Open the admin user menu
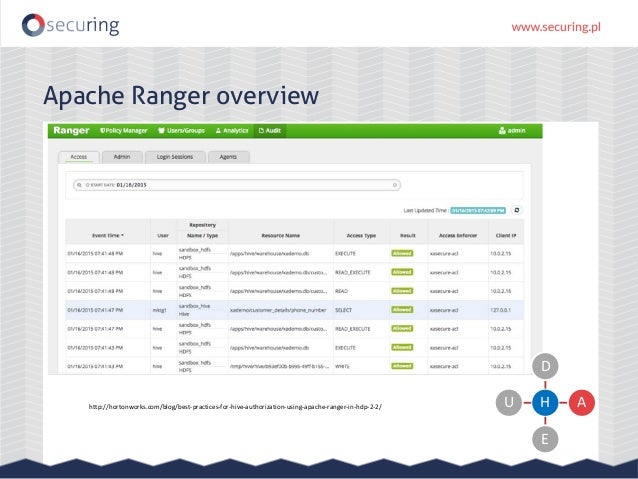Image resolution: width=638 pixels, height=479 pixels. coord(512,131)
